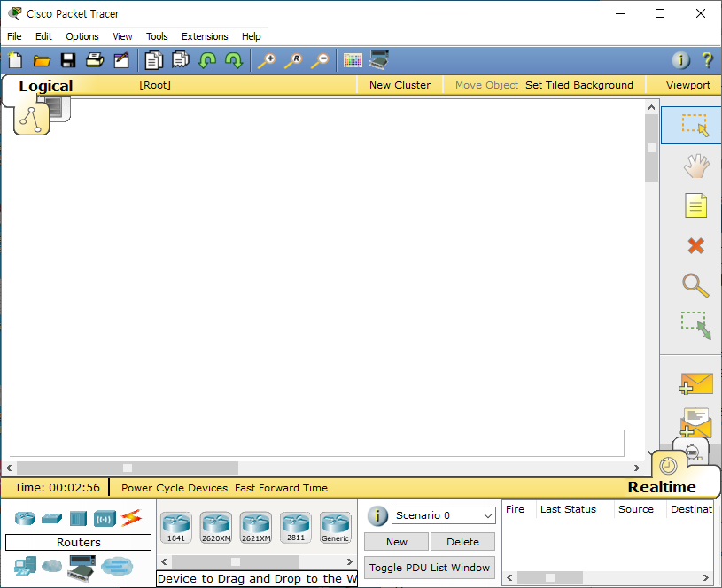Pick the 2811 router device

[296, 528]
